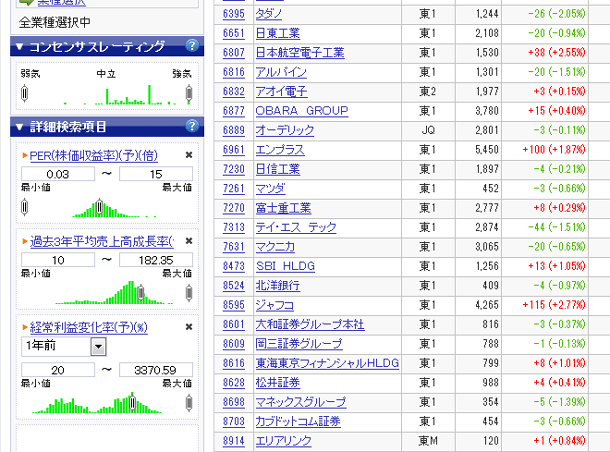Remove the PER(株価収益率) search condition

(x=189, y=155)
